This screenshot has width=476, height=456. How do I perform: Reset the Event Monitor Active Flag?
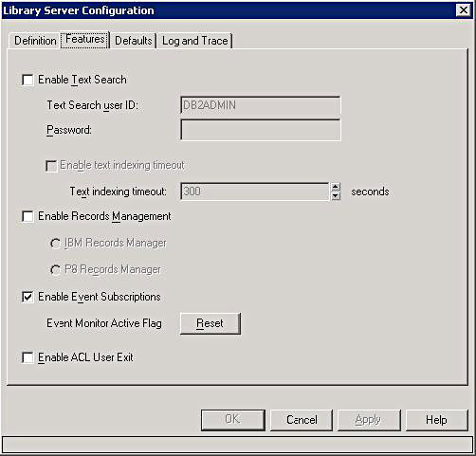click(x=211, y=323)
